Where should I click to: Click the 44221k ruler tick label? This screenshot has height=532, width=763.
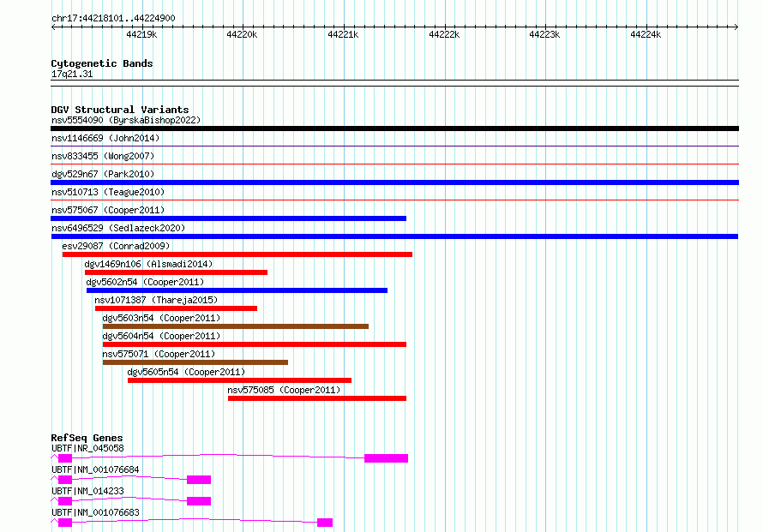pos(343,34)
